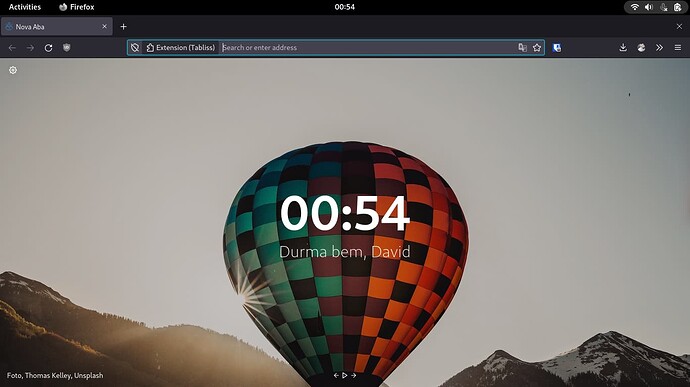Bookmark this page with star icon
This screenshot has height=387, width=690.
(x=537, y=48)
